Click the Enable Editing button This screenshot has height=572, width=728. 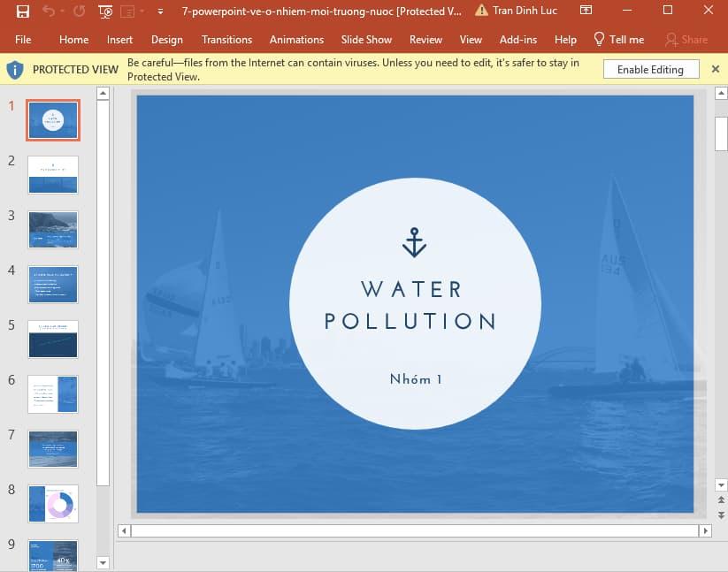[650, 68]
